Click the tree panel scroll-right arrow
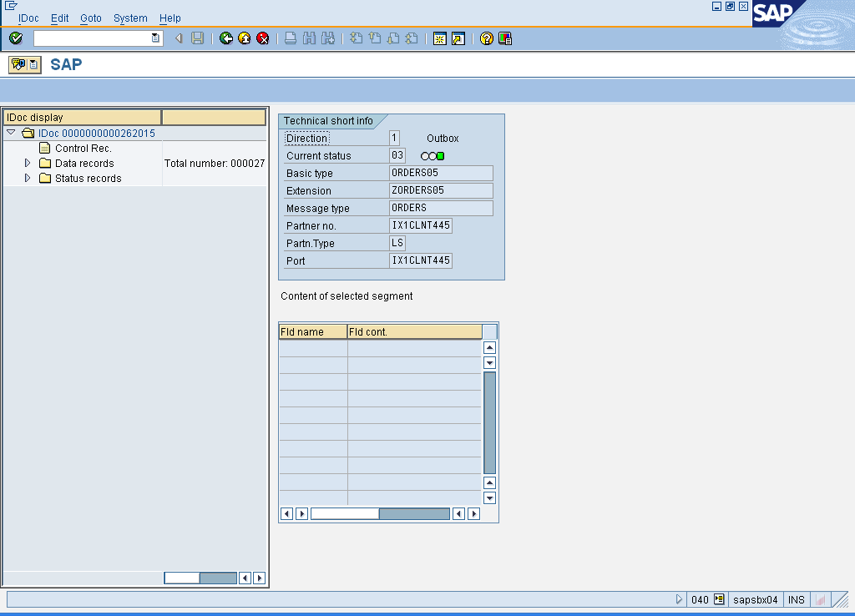This screenshot has height=616, width=855. click(260, 578)
